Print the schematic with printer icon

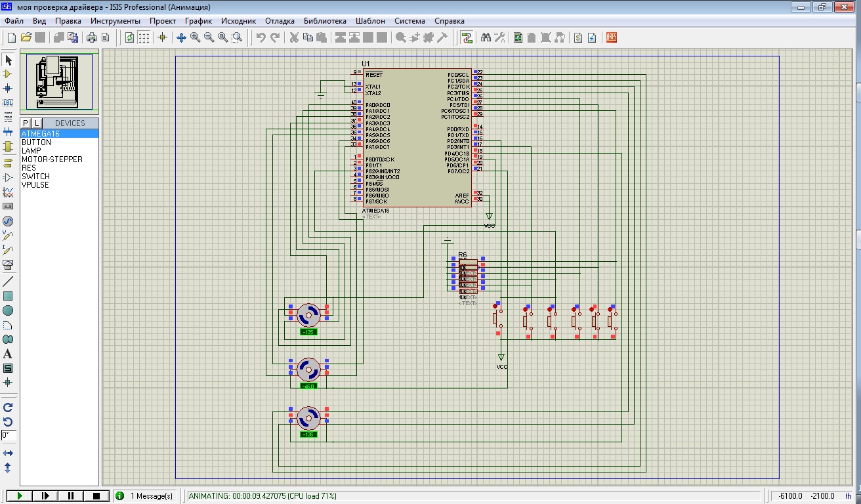[x=92, y=37]
